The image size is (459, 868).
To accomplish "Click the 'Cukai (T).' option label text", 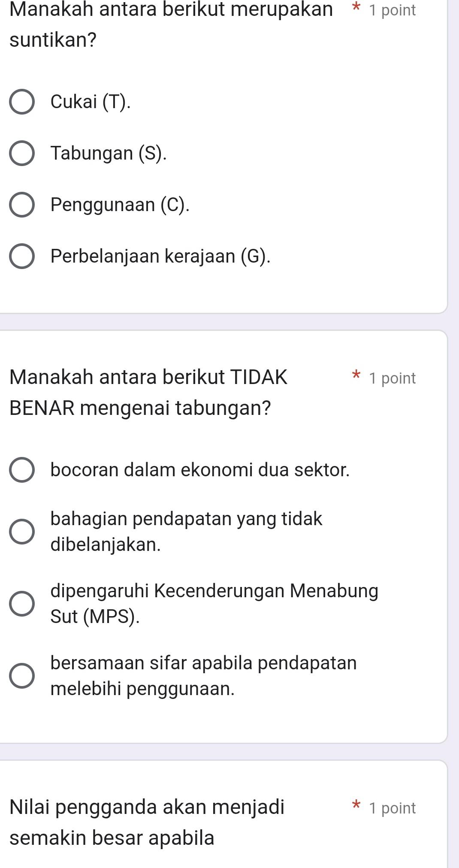I will [x=91, y=102].
